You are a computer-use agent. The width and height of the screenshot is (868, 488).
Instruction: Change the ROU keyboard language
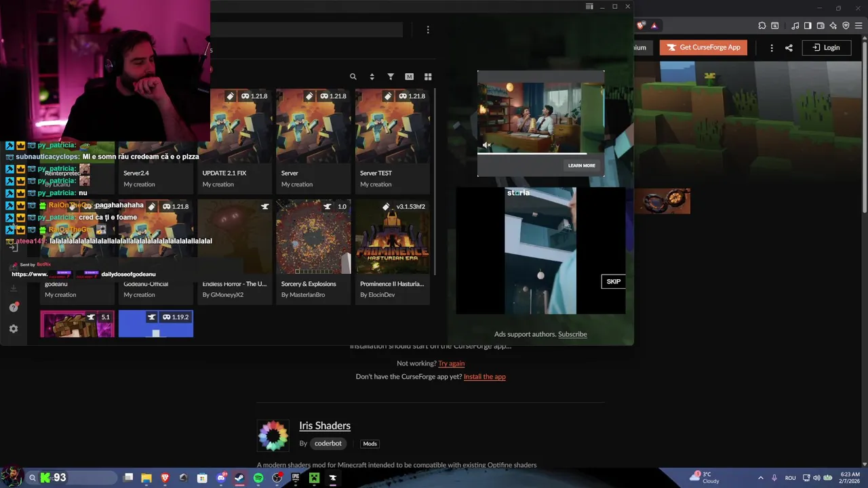790,478
